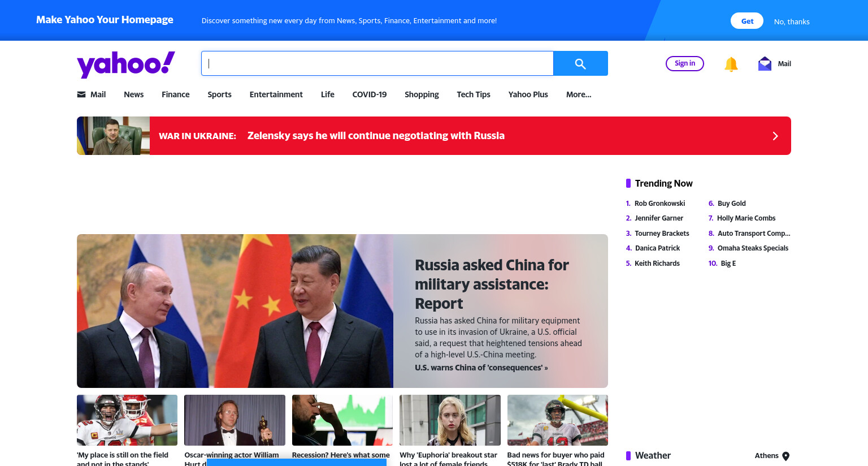This screenshot has width=868, height=466.
Task: Open the Sports section
Action: [219, 94]
